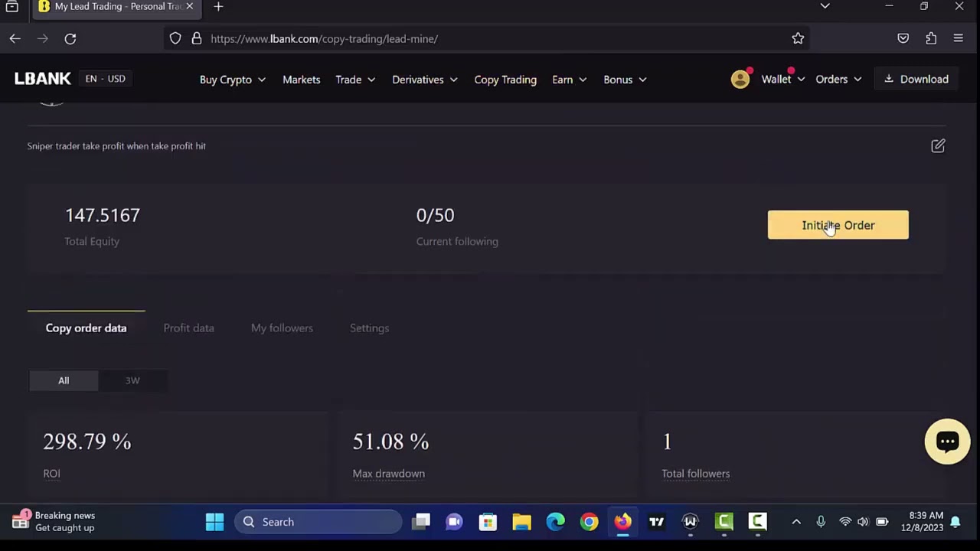Image resolution: width=980 pixels, height=551 pixels.
Task: Open the Markets page
Action: point(302,80)
